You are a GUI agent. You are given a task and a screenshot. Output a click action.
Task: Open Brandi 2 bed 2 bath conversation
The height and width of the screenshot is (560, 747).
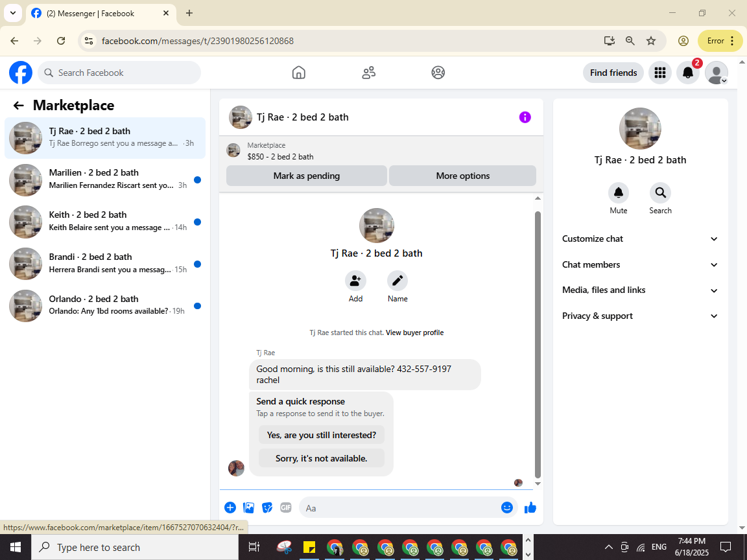point(105,264)
